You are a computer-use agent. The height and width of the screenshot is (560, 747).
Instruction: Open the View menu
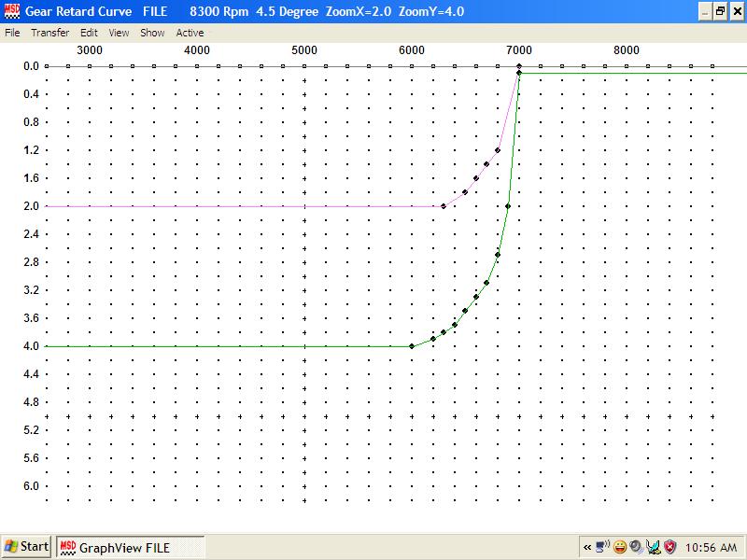(119, 33)
